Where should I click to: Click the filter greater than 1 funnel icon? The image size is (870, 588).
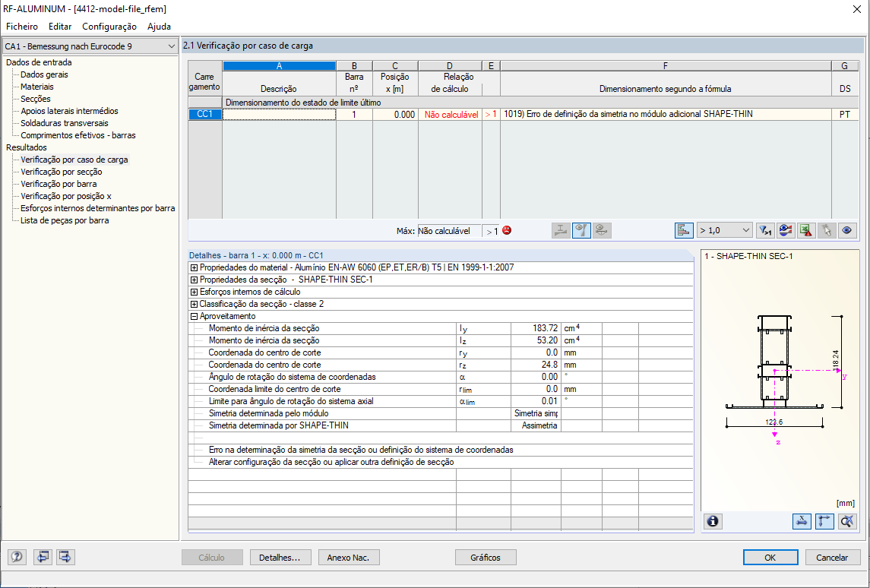click(x=765, y=230)
